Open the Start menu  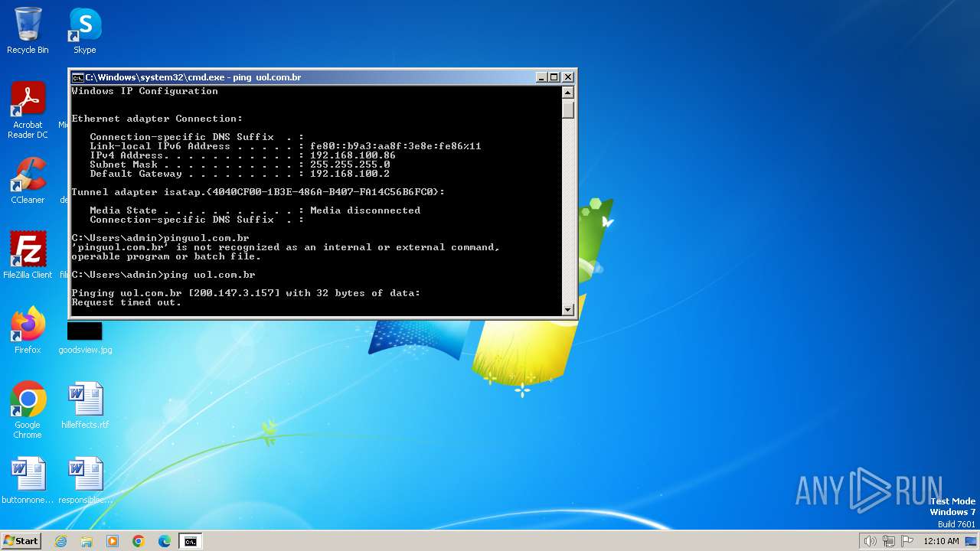pos(21,541)
